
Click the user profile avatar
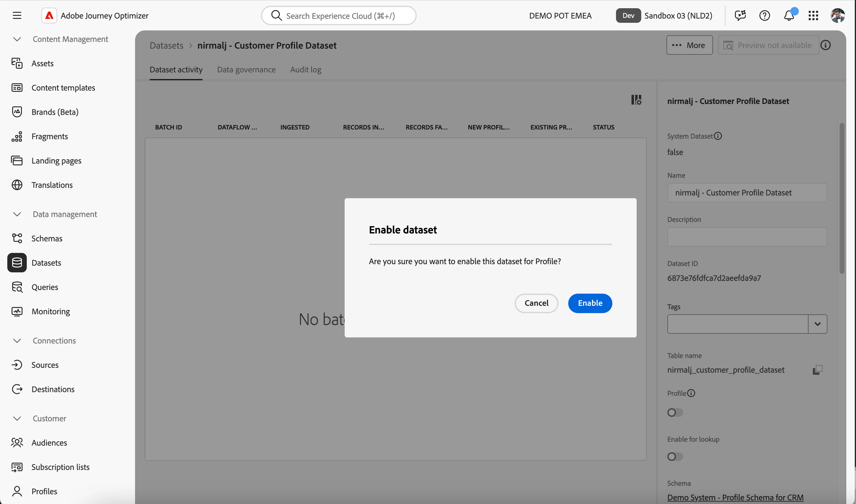[838, 16]
